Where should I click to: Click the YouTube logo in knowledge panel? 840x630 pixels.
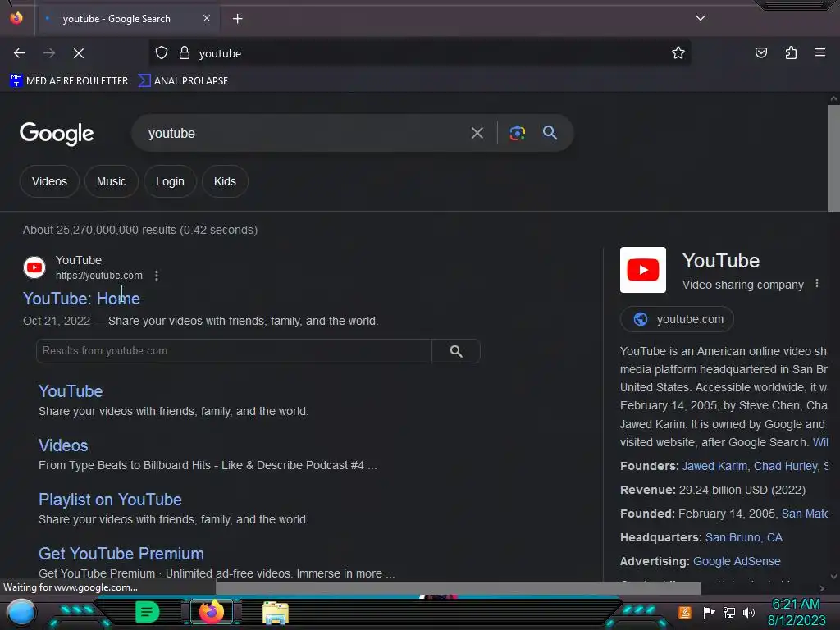pos(643,269)
